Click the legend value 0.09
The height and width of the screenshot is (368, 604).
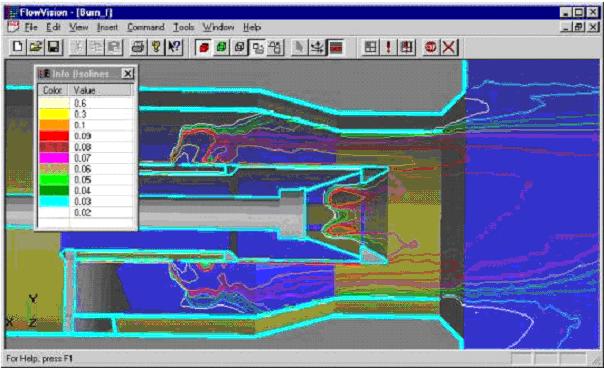click(x=82, y=136)
